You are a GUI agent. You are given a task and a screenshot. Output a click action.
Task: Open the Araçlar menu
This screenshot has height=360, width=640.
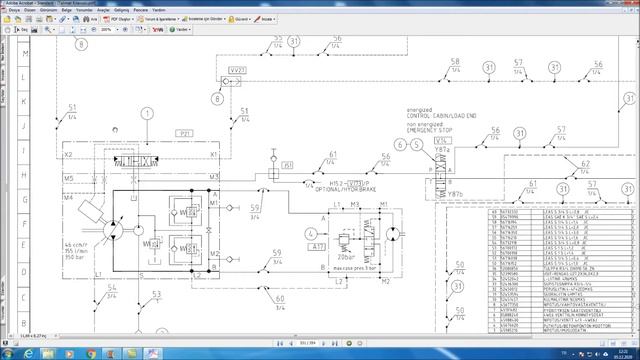click(x=103, y=10)
